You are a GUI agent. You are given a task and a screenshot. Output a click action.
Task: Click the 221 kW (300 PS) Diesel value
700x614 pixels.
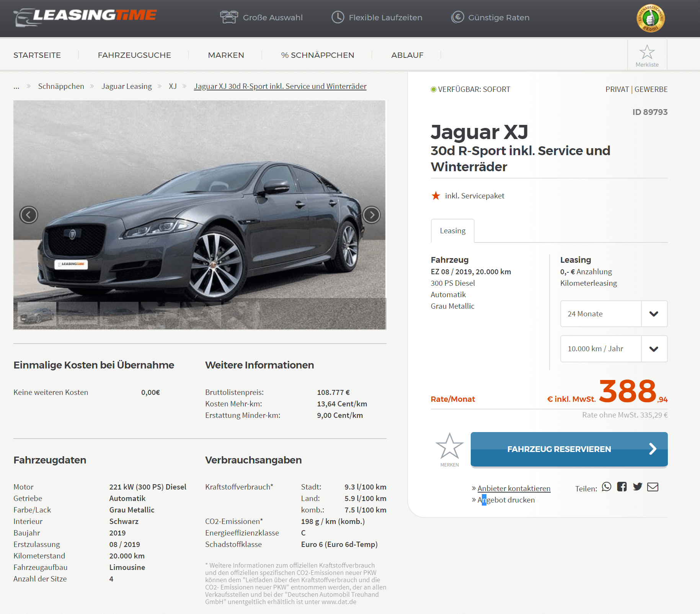(148, 487)
